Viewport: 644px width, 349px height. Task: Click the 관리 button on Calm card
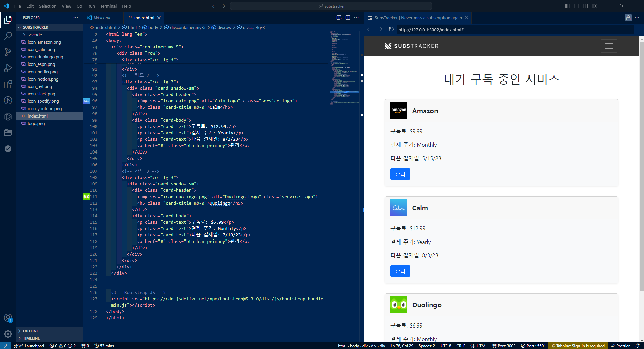pos(400,271)
